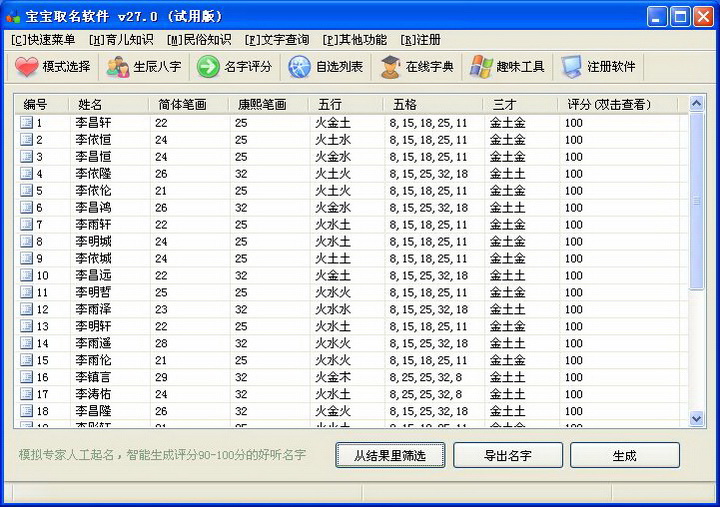Open the 自选列表 toolbar button

(x=325, y=67)
